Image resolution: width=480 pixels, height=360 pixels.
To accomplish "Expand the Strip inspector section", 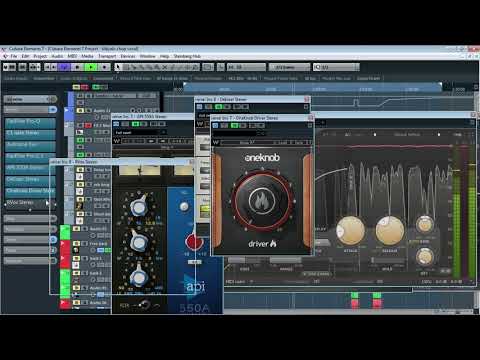I will click(x=30, y=219).
